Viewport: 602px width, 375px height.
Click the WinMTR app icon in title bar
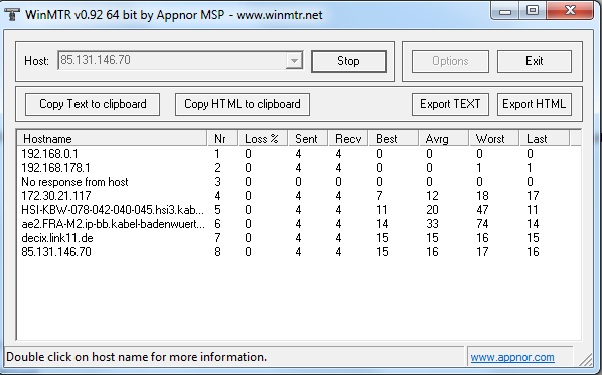click(x=12, y=15)
